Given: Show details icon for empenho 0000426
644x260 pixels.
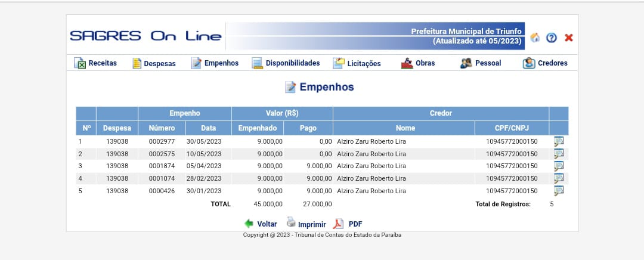Looking at the screenshot, I should pyautogui.click(x=559, y=191).
